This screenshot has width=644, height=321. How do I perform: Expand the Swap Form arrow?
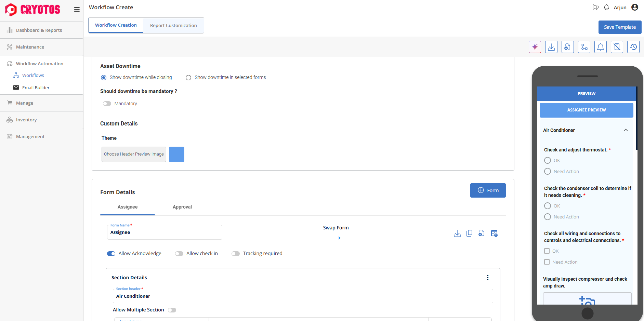point(339,238)
